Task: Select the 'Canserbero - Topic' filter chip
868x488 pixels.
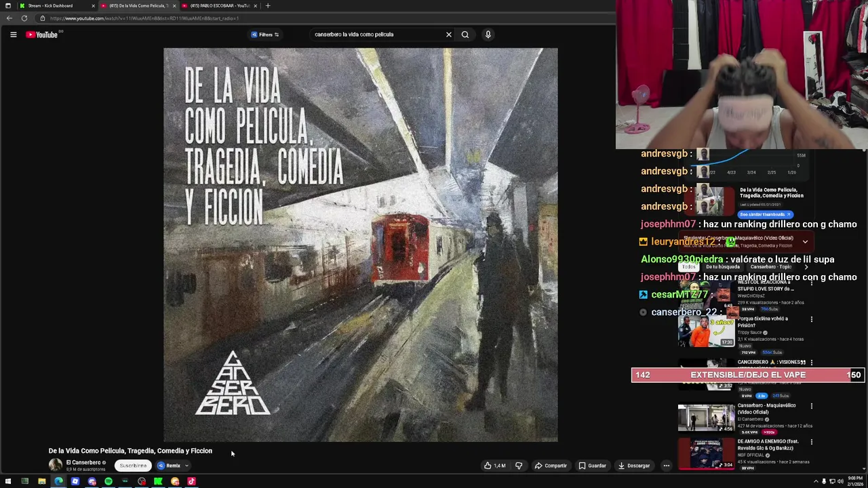Action: pyautogui.click(x=770, y=267)
